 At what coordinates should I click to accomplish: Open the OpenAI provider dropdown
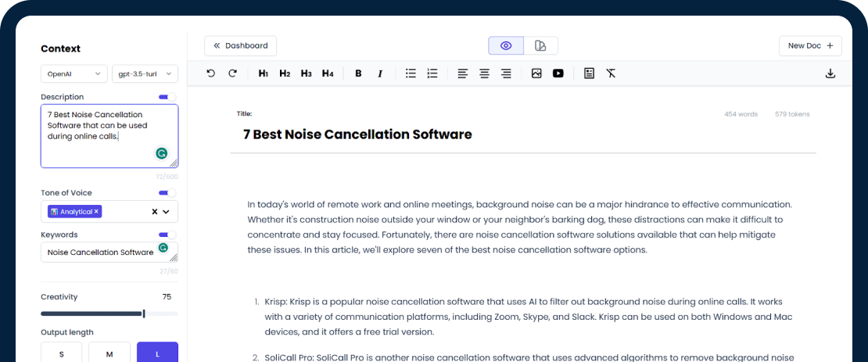tap(74, 74)
